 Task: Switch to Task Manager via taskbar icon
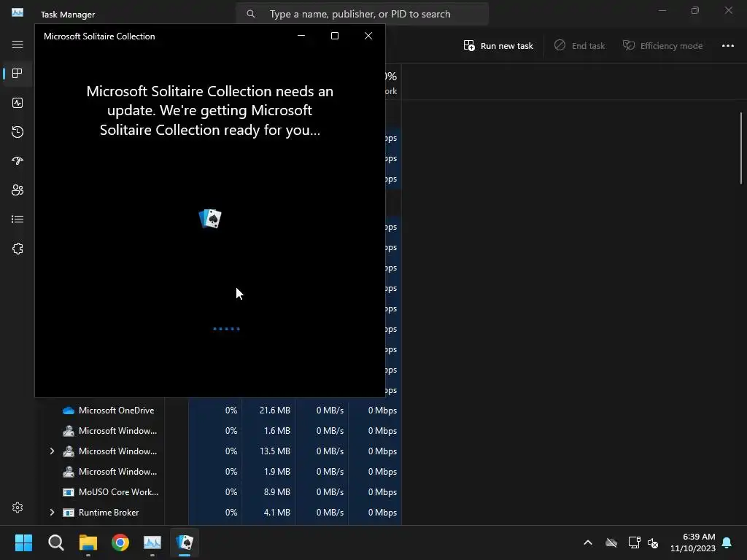[152, 542]
